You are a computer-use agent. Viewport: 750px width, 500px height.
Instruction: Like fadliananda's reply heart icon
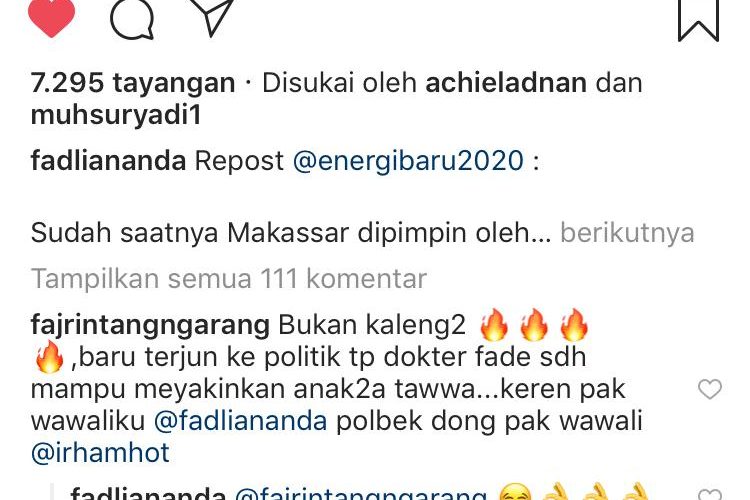point(710,494)
